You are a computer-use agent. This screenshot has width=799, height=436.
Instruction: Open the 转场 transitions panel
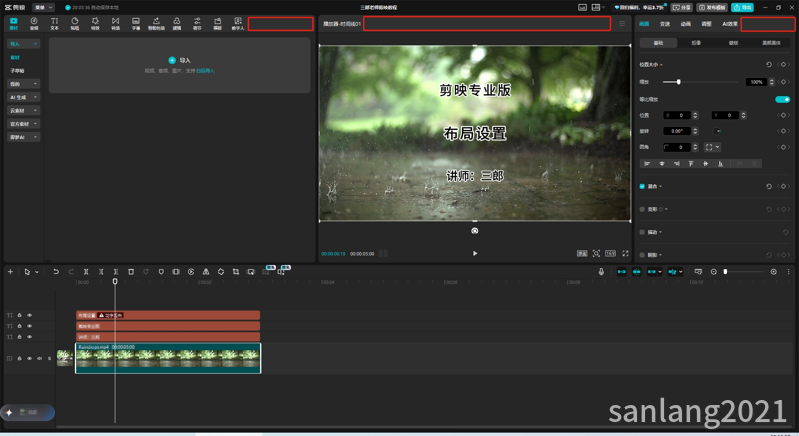pyautogui.click(x=116, y=23)
